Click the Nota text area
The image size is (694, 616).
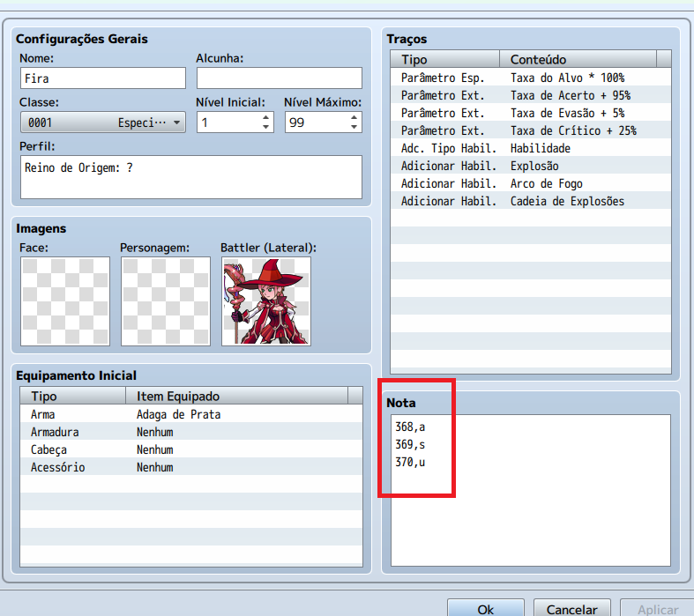tap(531, 490)
